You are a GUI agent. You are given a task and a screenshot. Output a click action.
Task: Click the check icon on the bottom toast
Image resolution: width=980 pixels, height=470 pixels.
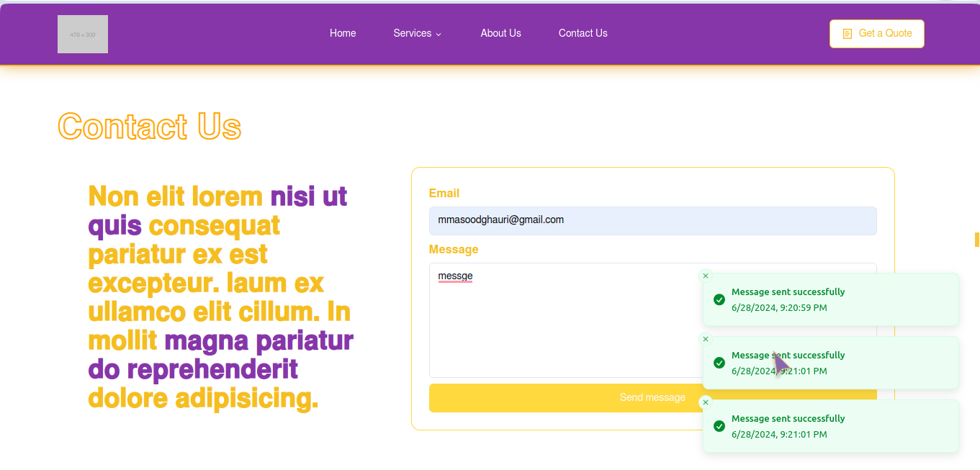coord(719,426)
